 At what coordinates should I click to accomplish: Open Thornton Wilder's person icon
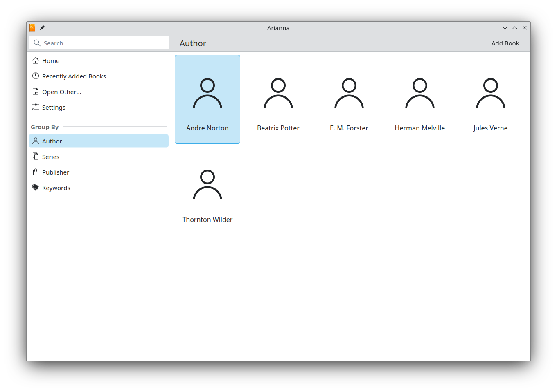coord(207,185)
